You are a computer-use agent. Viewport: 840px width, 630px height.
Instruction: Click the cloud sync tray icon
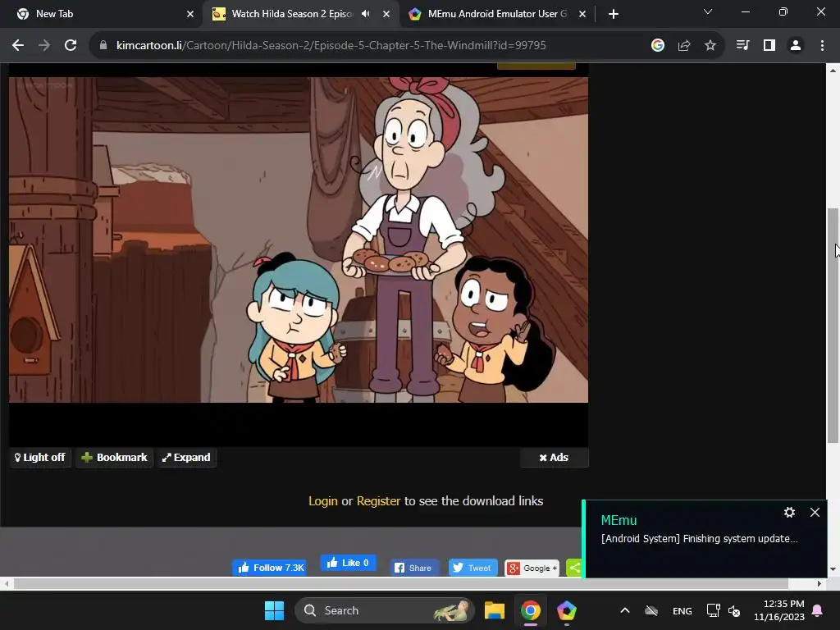(651, 610)
